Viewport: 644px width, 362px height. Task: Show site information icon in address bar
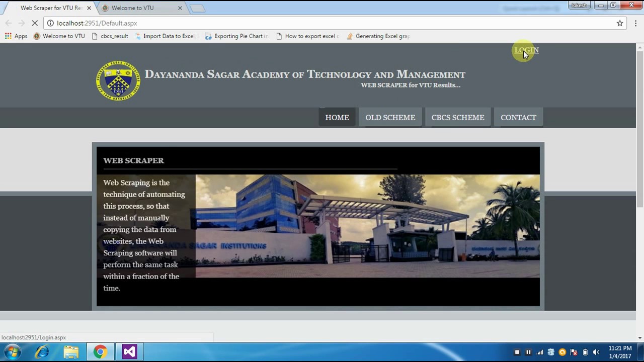pyautogui.click(x=50, y=23)
